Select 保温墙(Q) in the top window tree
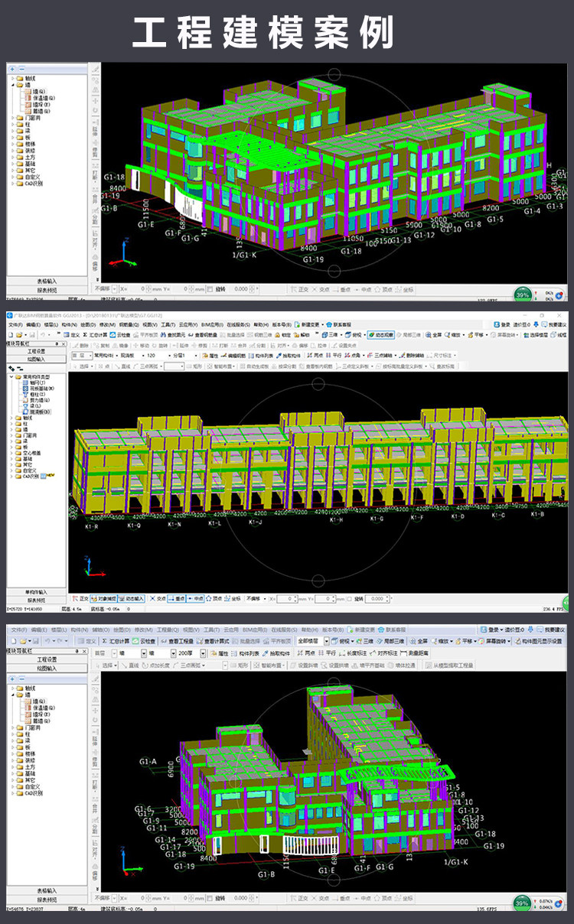This screenshot has width=574, height=924. tap(38, 98)
